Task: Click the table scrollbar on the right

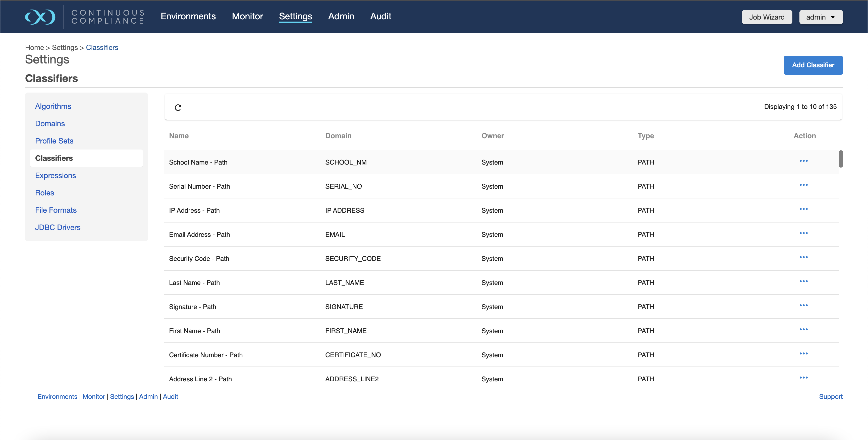Action: (x=841, y=159)
